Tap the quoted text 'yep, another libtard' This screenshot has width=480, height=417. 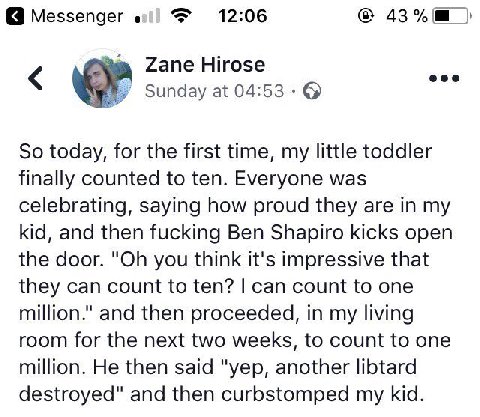tap(319, 367)
